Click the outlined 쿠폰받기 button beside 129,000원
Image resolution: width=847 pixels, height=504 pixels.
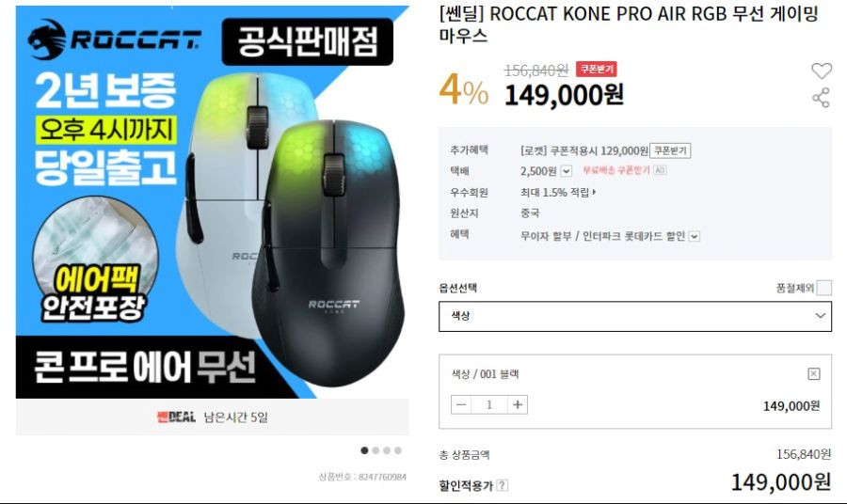click(x=670, y=150)
